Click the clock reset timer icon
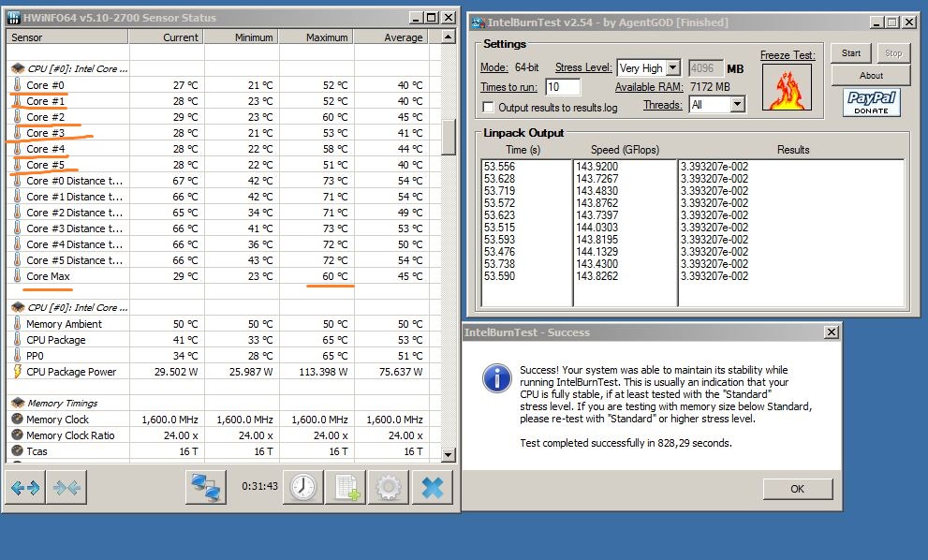 tap(303, 487)
